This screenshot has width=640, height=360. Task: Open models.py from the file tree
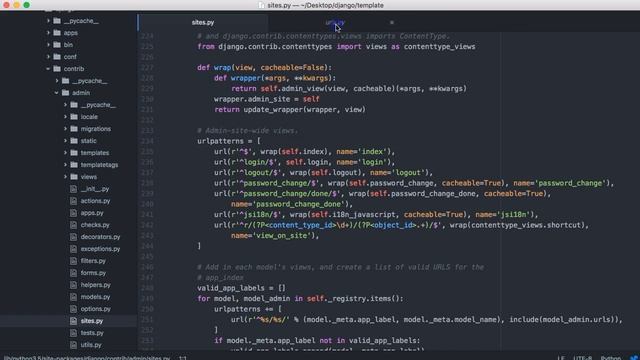[96, 297]
